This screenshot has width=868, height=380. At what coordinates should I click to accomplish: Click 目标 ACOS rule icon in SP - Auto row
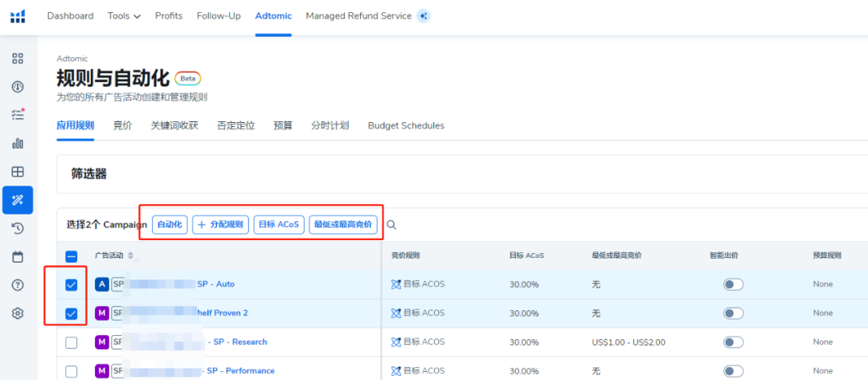coord(395,284)
